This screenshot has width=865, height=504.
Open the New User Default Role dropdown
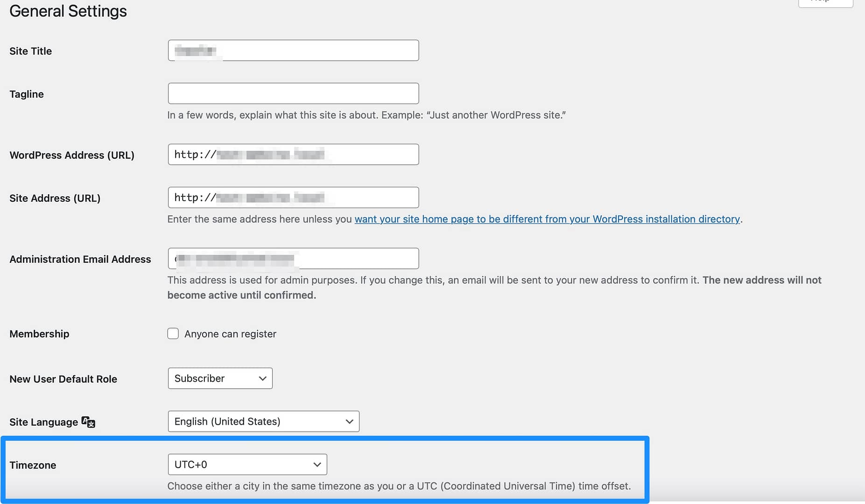point(220,378)
